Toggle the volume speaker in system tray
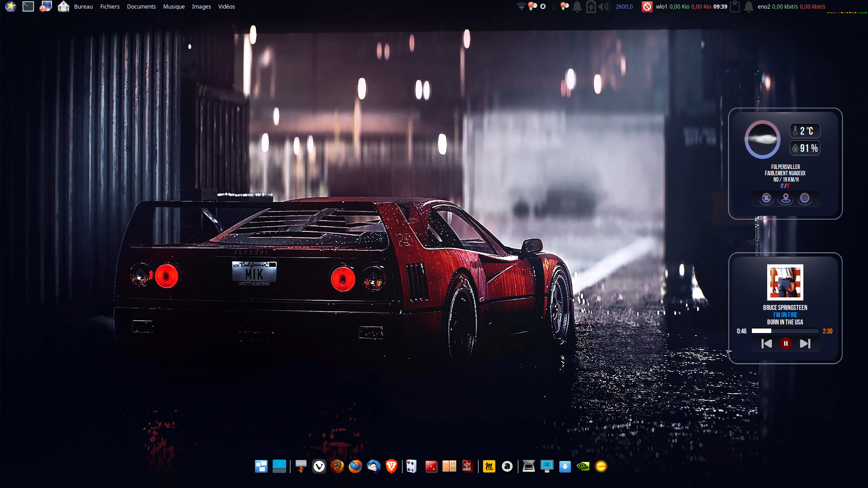Image resolution: width=868 pixels, height=488 pixels. point(604,6)
